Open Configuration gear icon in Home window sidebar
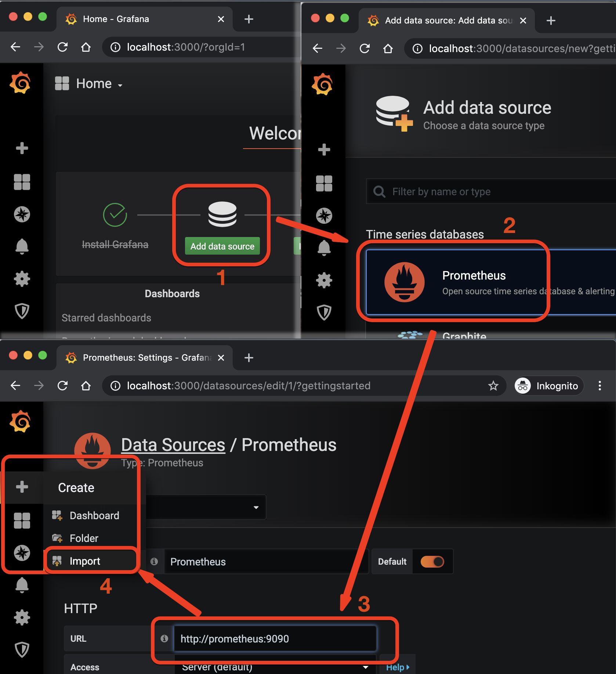Screen dimensions: 616x674 click(x=22, y=279)
